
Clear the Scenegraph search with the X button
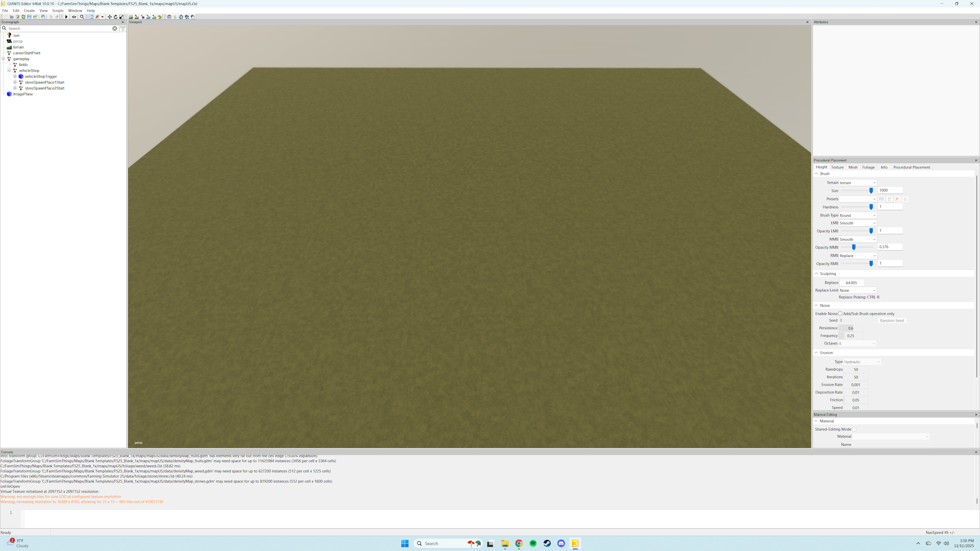click(115, 28)
